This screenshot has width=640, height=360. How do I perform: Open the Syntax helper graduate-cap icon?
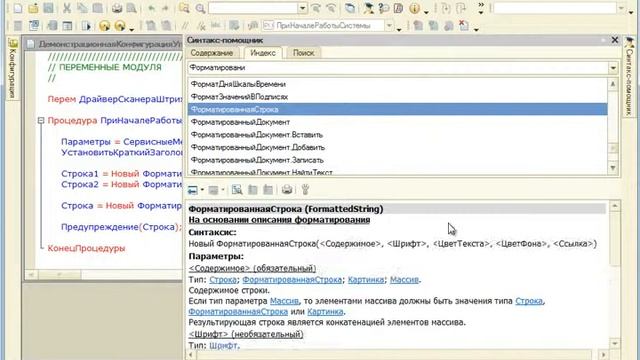(x=369, y=7)
